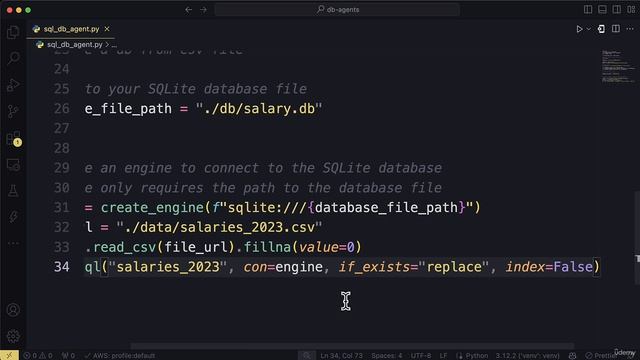Click the ports forwarded status item

(x=68, y=356)
